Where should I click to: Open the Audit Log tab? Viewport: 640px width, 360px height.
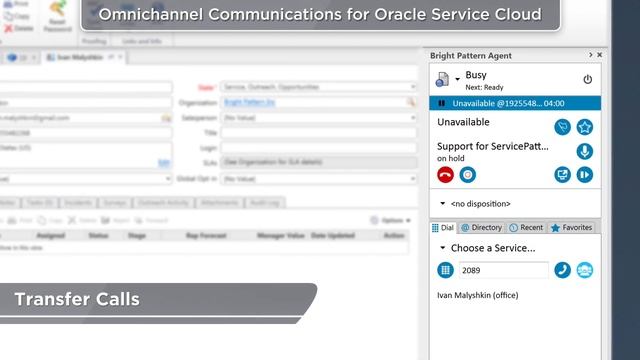[264, 203]
